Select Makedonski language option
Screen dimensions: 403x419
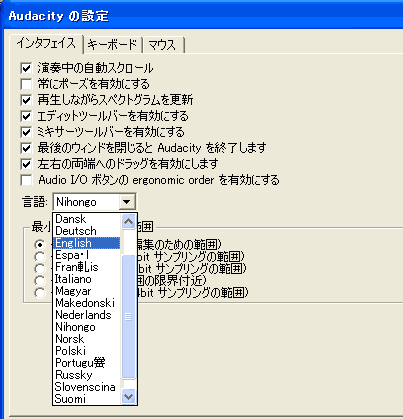pos(87,303)
